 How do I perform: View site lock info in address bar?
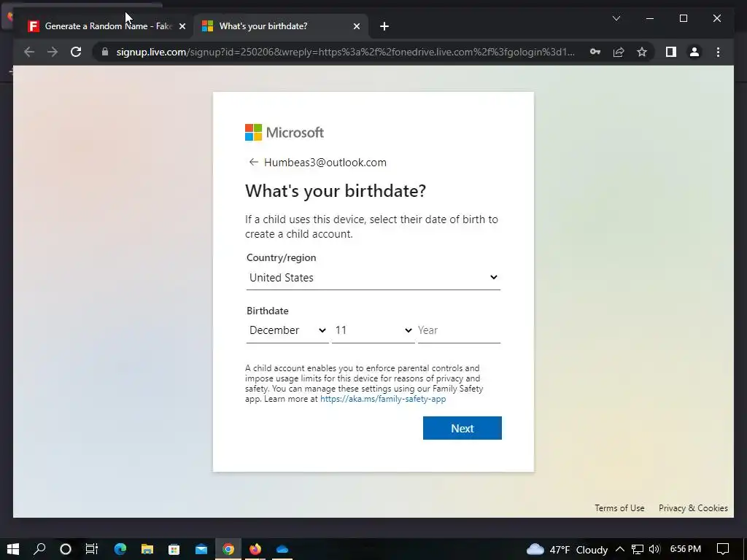click(105, 52)
